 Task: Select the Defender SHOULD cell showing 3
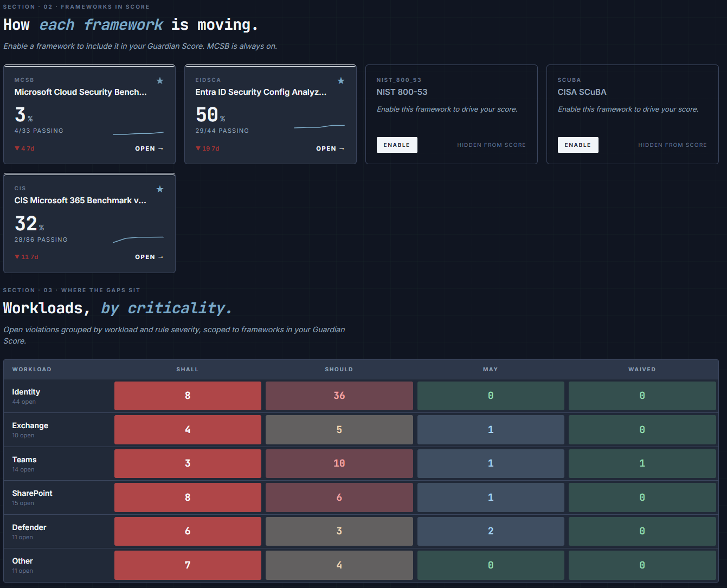click(339, 531)
